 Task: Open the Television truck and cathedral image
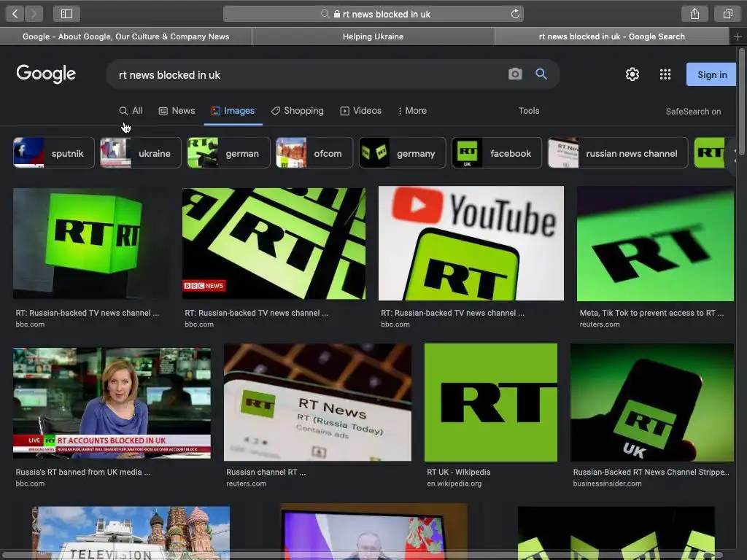(131, 532)
